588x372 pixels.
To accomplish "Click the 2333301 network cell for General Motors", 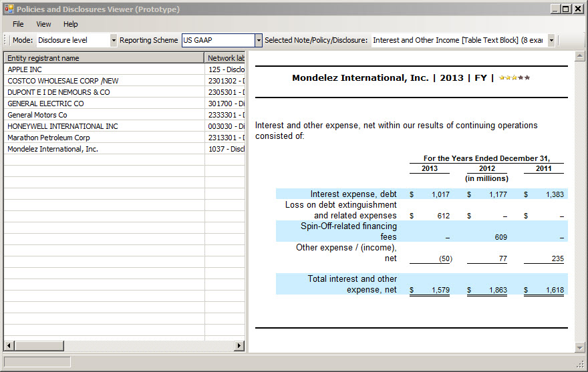I will [225, 115].
